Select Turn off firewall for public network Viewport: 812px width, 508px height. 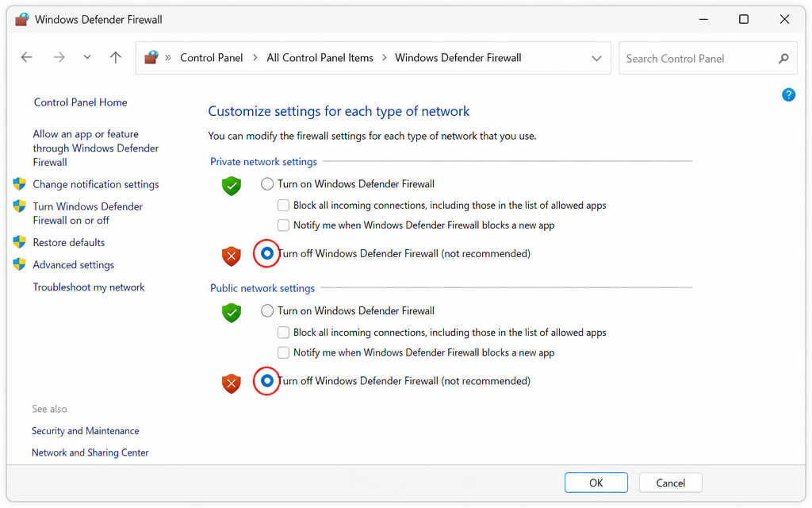pos(266,381)
